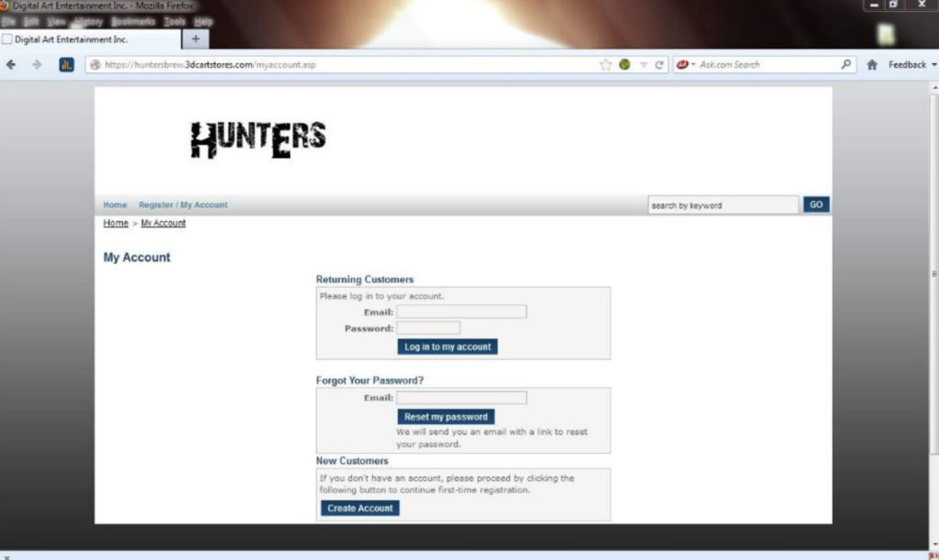Click the forward navigation arrow
The width and height of the screenshot is (939, 560).
[35, 64]
